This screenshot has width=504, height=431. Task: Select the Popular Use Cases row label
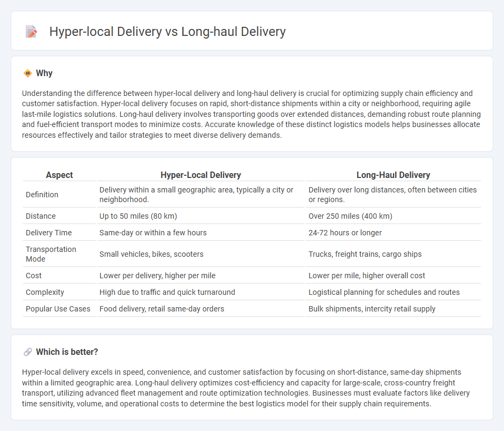click(x=58, y=309)
